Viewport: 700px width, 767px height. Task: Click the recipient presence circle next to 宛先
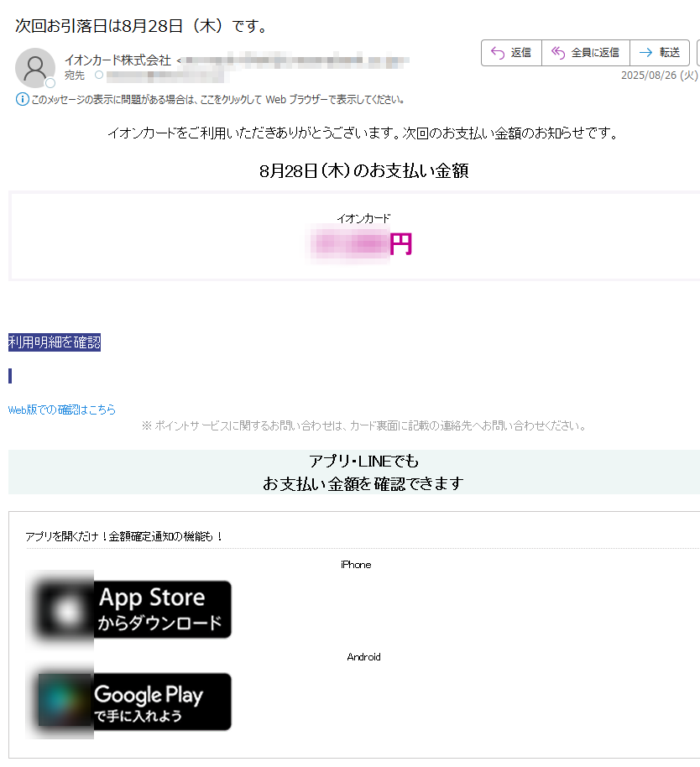pos(99,75)
